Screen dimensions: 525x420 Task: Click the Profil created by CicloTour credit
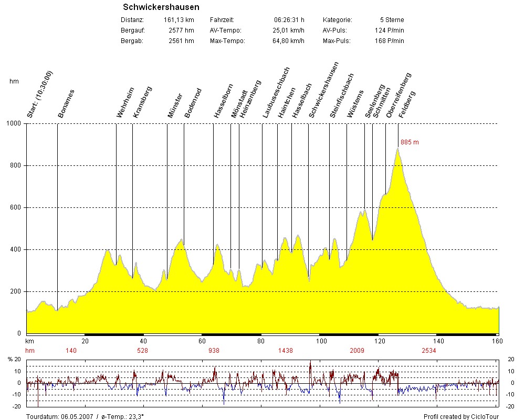pos(461,416)
